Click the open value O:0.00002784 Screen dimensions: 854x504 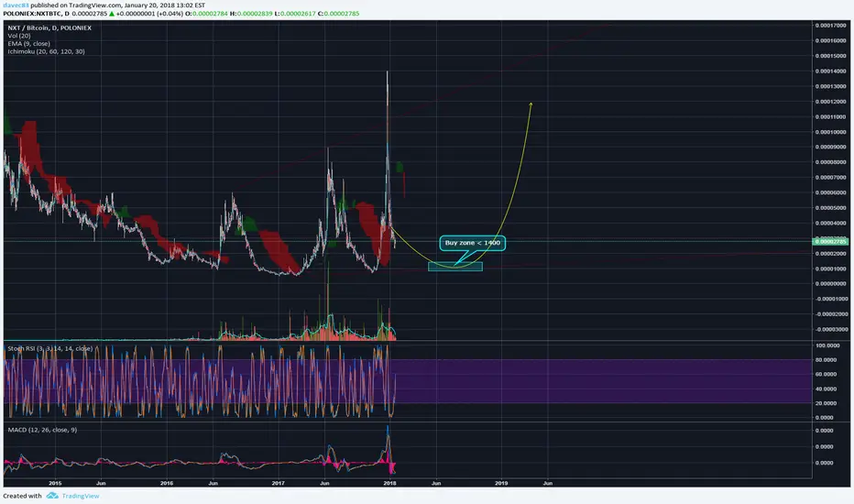point(206,14)
